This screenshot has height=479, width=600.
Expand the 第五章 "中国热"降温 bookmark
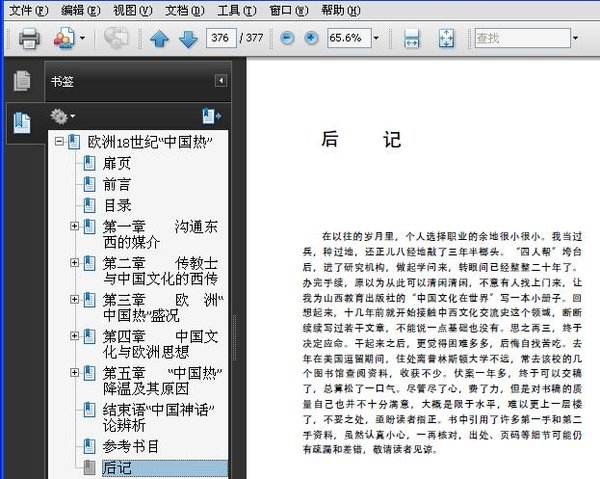[x=74, y=372]
